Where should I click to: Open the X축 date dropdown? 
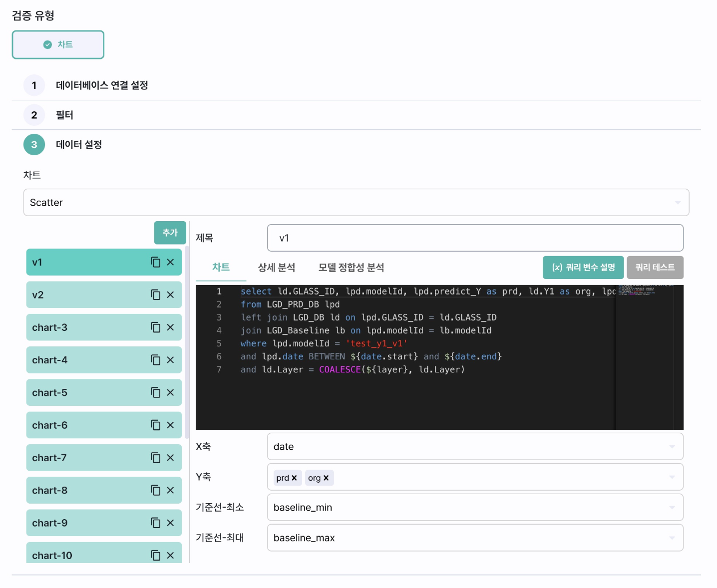(475, 446)
